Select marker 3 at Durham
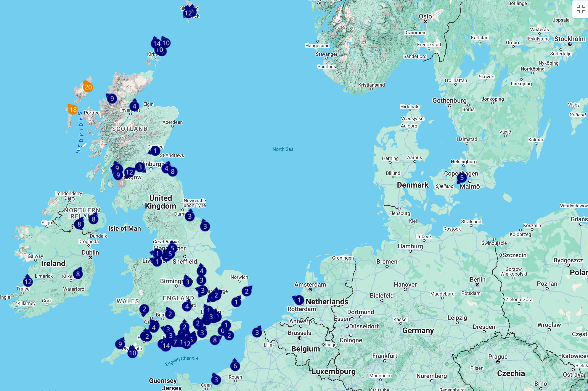 click(190, 216)
